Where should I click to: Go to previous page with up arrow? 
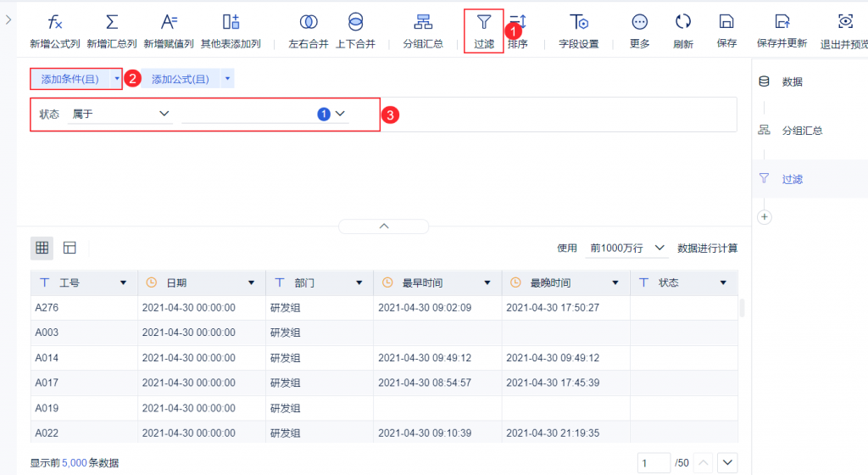[x=704, y=463]
